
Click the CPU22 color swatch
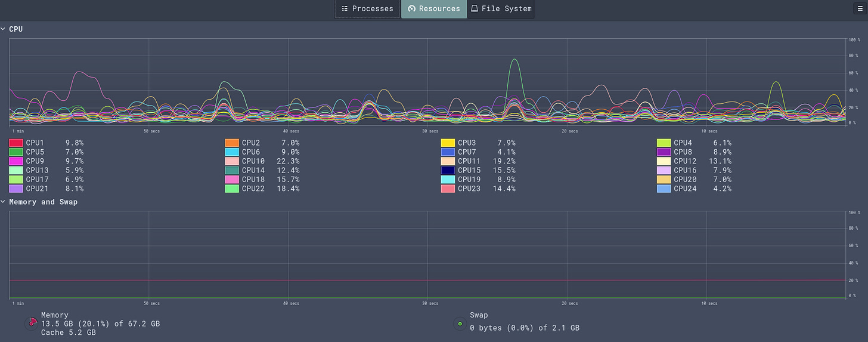[x=232, y=189]
